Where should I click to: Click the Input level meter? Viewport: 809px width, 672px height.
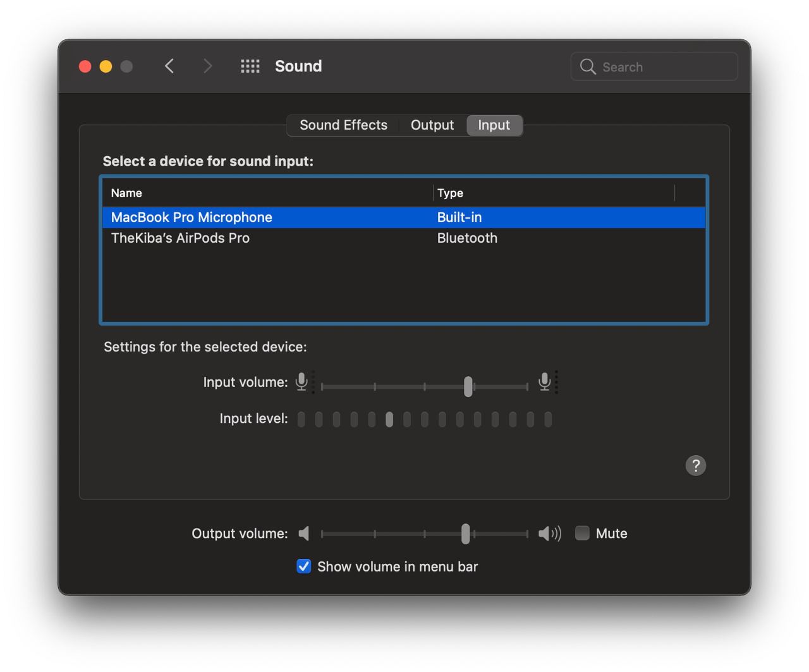424,419
